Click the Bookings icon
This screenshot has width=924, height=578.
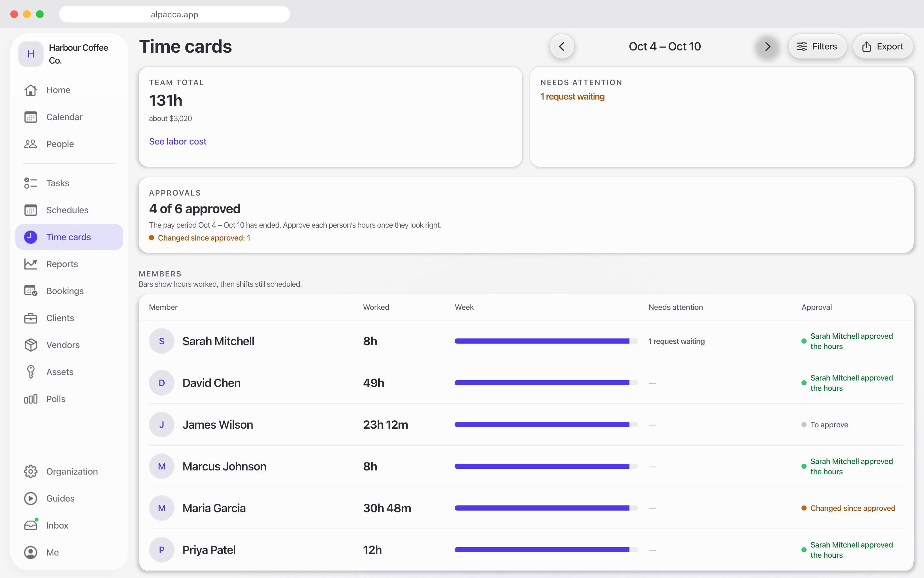[x=30, y=291]
